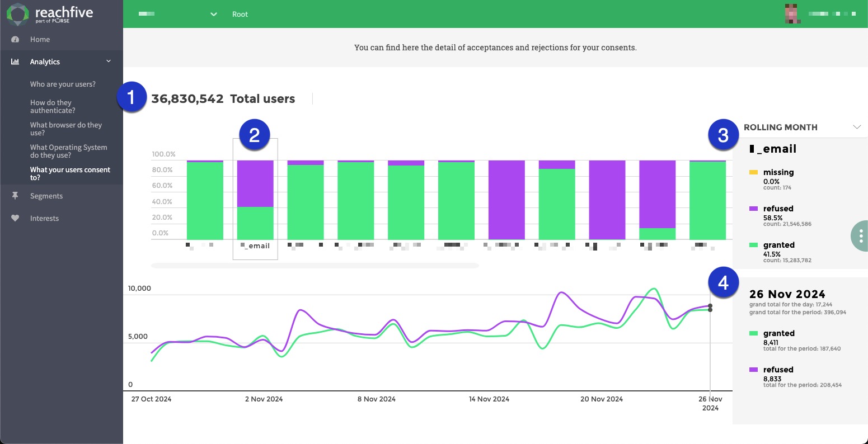868x444 pixels.
Task: Go to Home in sidebar
Action: (x=40, y=40)
